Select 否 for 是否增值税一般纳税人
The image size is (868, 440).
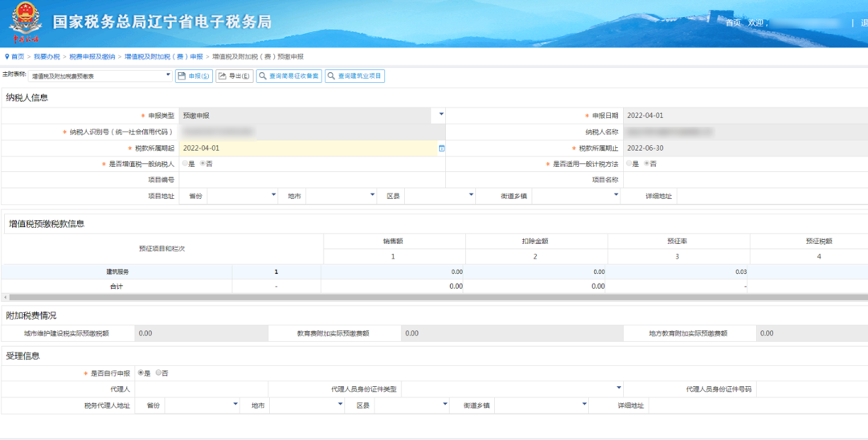pyautogui.click(x=203, y=164)
